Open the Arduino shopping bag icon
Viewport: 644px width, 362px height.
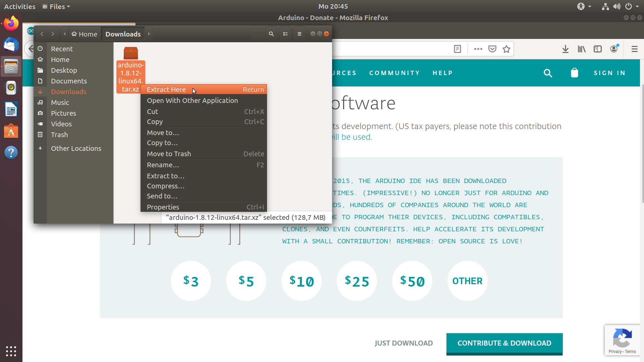point(575,73)
